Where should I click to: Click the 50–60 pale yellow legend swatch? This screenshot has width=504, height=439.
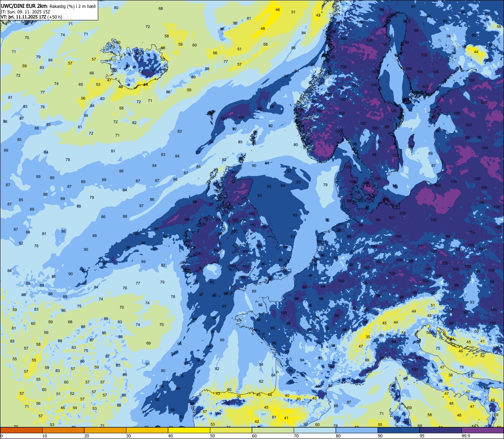click(231, 430)
